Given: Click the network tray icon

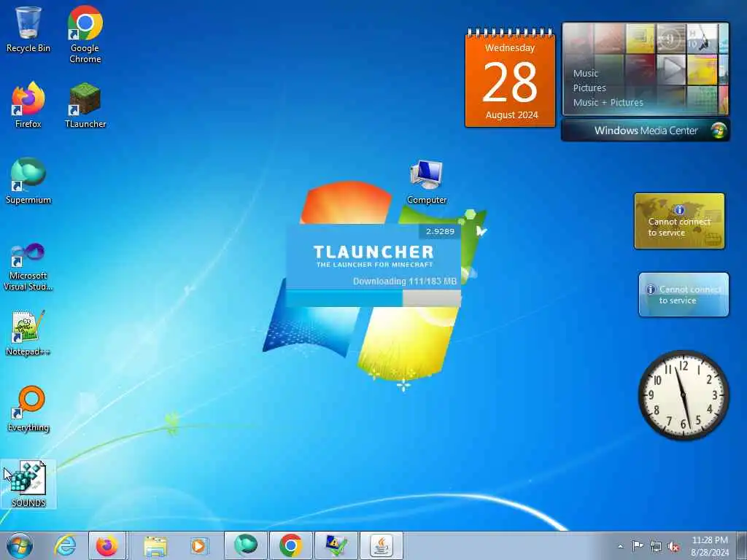Looking at the screenshot, I should (x=656, y=546).
